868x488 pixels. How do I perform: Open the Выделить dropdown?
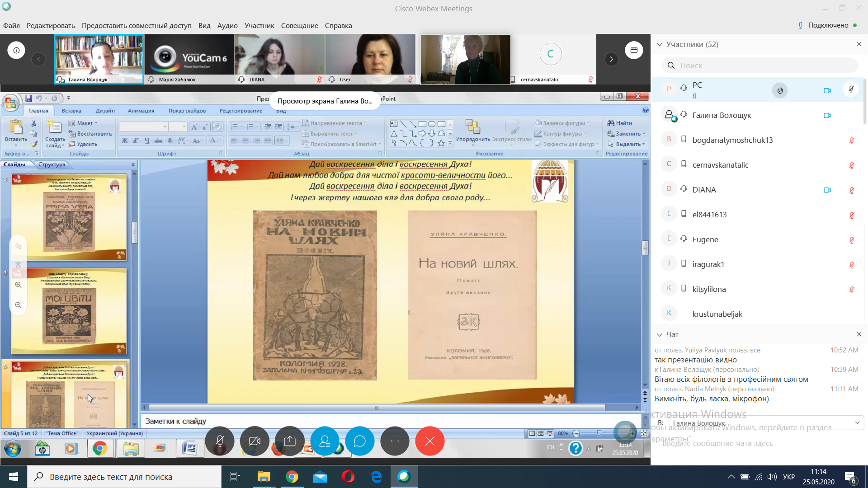coord(626,144)
